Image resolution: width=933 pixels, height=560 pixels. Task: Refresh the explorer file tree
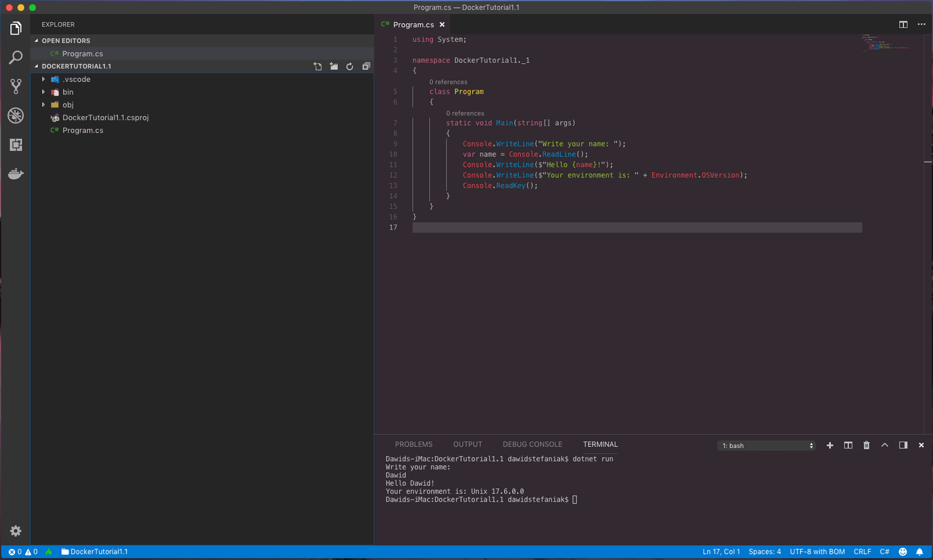[x=350, y=66]
